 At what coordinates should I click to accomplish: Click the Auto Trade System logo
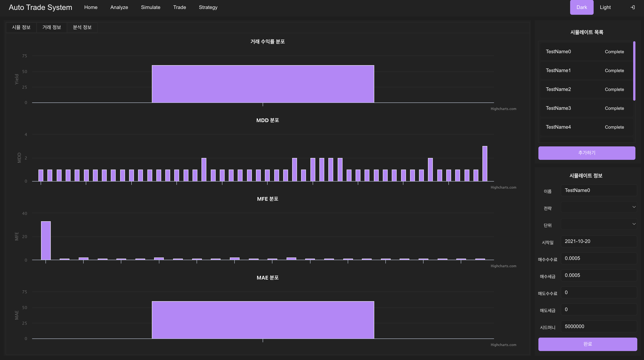pyautogui.click(x=40, y=7)
